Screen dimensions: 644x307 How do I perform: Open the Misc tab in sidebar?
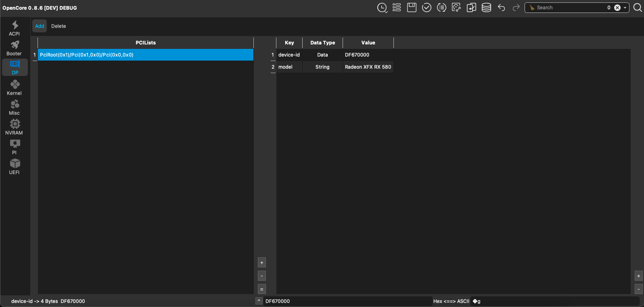click(15, 107)
